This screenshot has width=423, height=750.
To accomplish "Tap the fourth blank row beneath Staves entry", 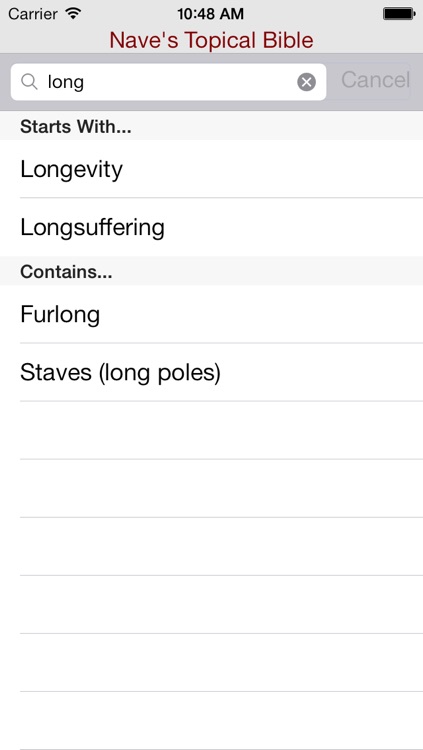I will pos(212,605).
